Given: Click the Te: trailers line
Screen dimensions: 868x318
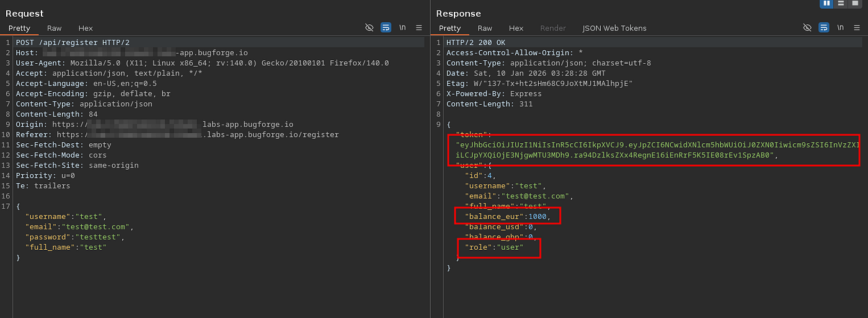Looking at the screenshot, I should point(43,185).
